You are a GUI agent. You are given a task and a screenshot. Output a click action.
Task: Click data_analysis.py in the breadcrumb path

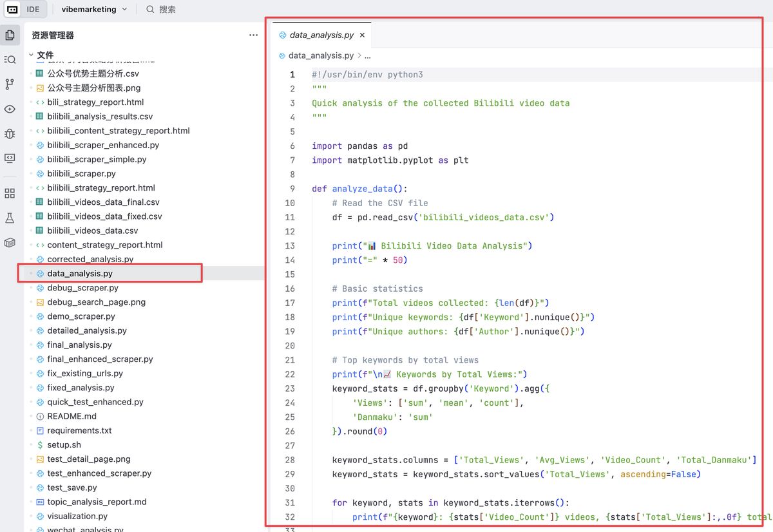(x=321, y=56)
